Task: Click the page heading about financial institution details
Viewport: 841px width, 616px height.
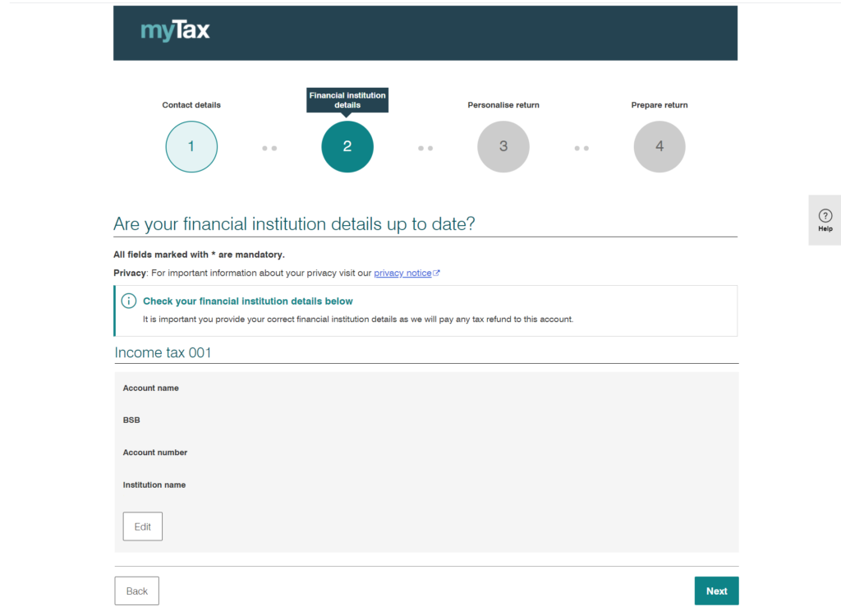Action: 294,223
